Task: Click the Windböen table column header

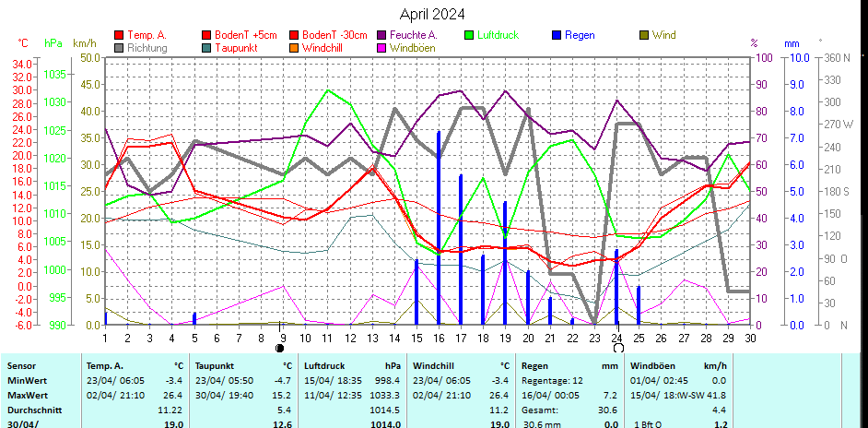Action: (651, 366)
